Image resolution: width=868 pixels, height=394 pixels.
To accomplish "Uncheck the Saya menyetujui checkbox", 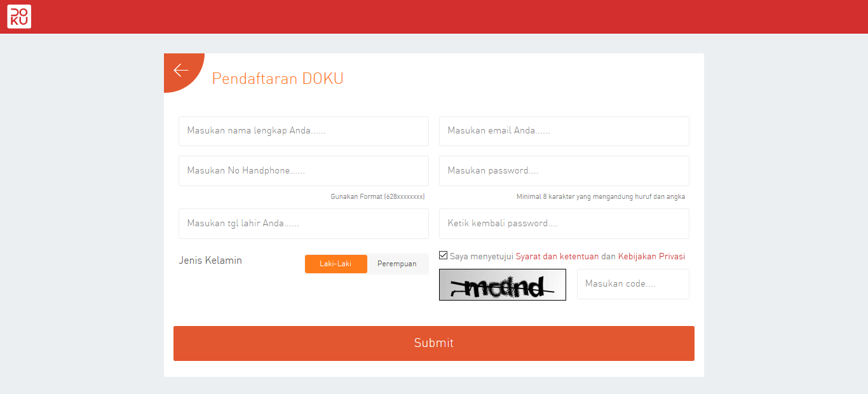I will pyautogui.click(x=443, y=255).
